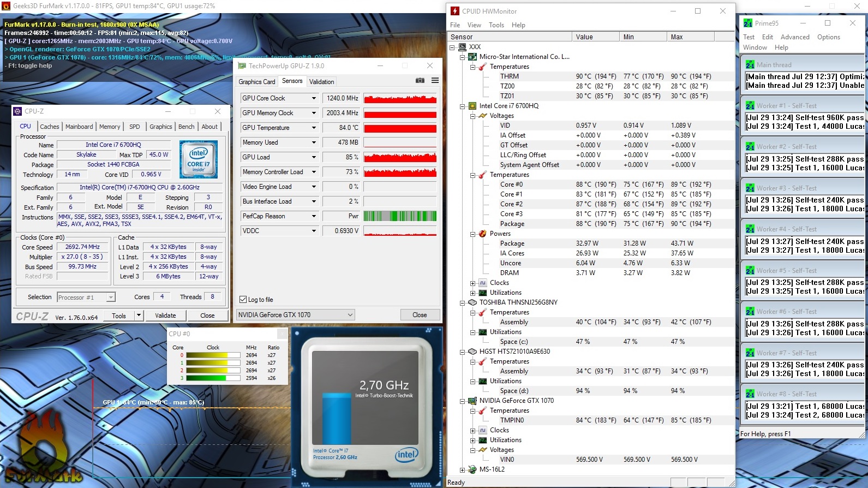Click the FurMark title bar icon
The image size is (868, 488).
click(6, 5)
